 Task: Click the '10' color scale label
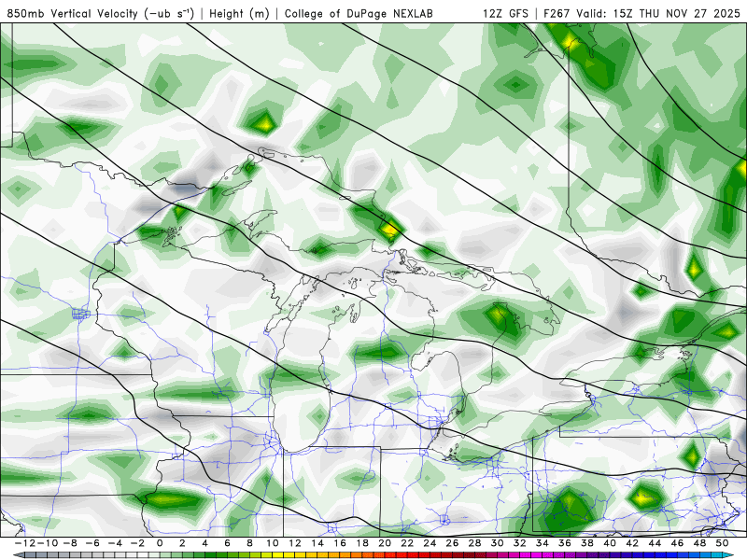[272, 543]
